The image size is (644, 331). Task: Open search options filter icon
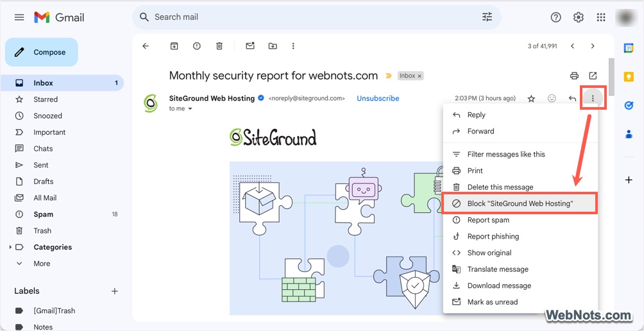coord(487,17)
